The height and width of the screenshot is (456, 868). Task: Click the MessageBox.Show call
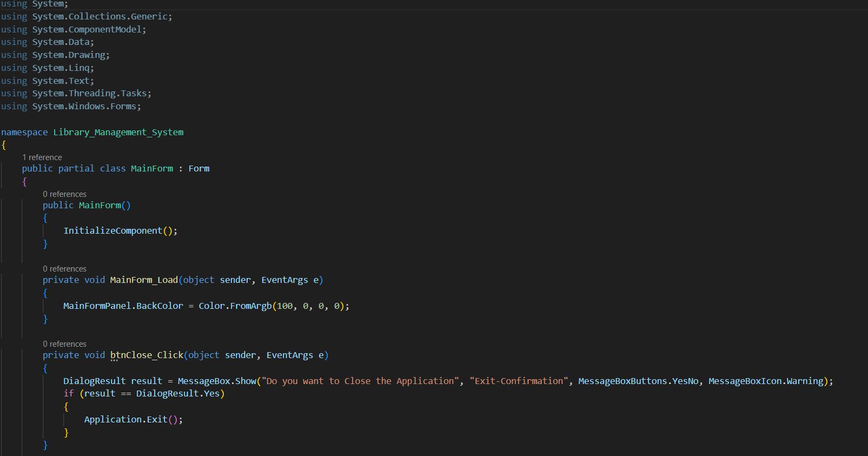(x=217, y=381)
